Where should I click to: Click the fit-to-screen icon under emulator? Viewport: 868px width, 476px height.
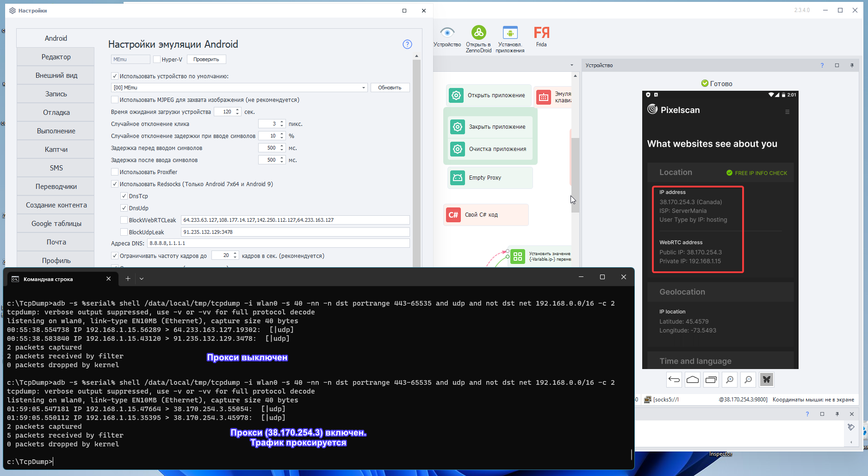click(x=767, y=380)
